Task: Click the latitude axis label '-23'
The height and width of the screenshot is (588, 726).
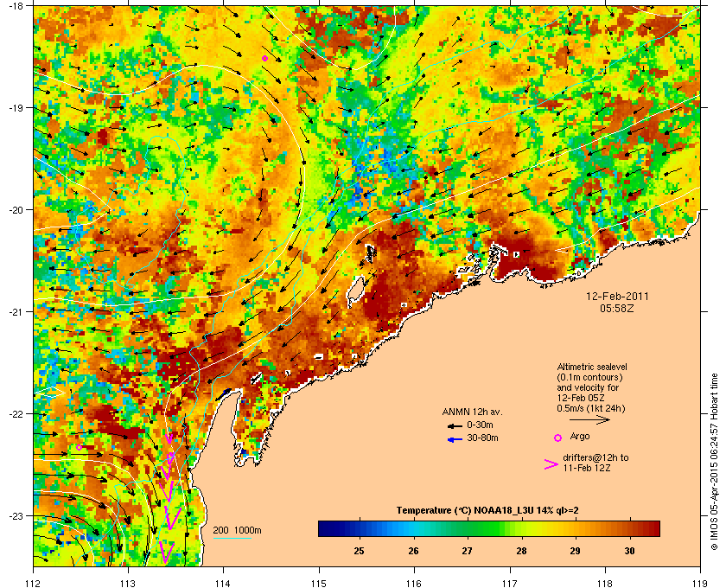Action: click(16, 515)
